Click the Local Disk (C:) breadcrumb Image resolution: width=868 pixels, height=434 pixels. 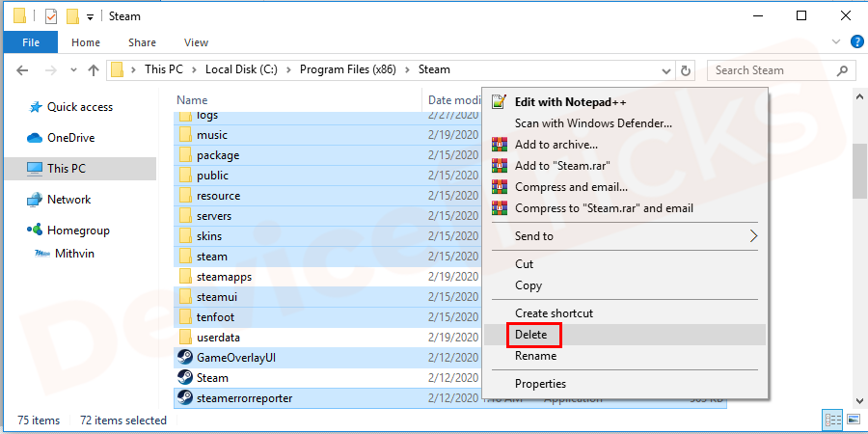(241, 69)
